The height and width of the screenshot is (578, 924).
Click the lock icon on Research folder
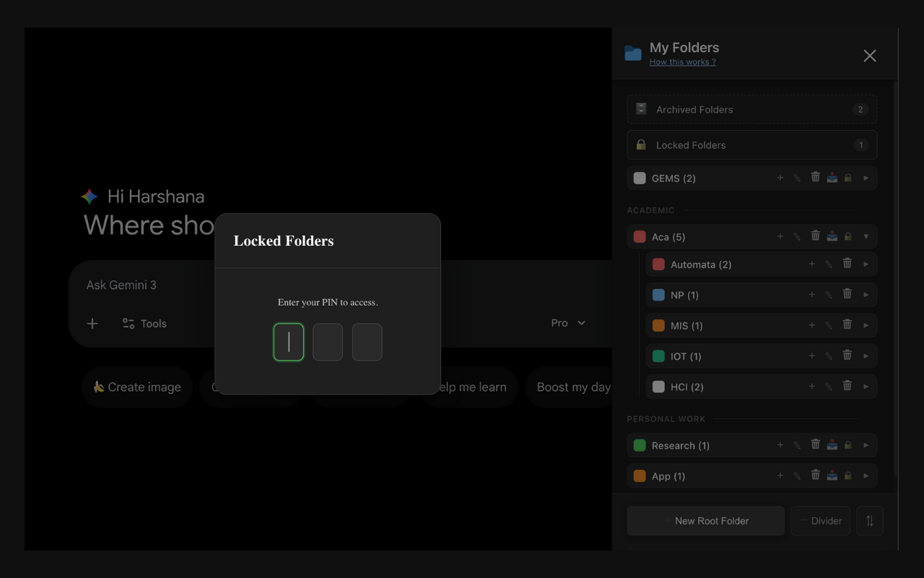[848, 445]
